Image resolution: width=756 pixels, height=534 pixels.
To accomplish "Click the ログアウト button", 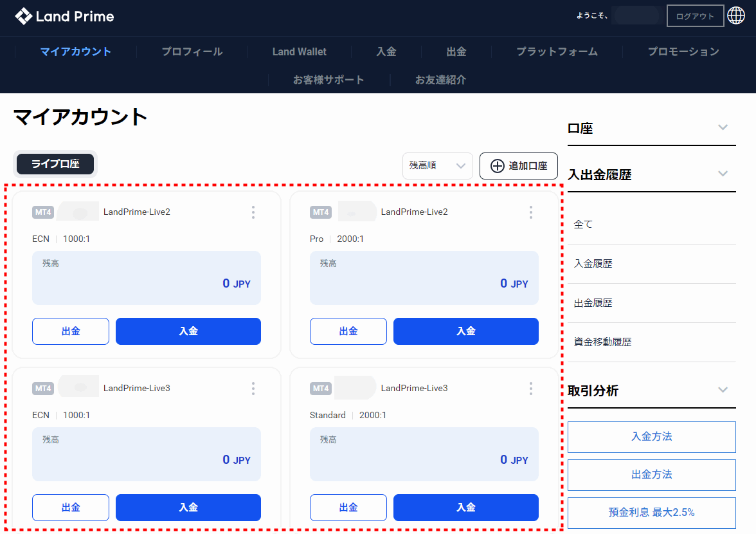I will [x=695, y=16].
